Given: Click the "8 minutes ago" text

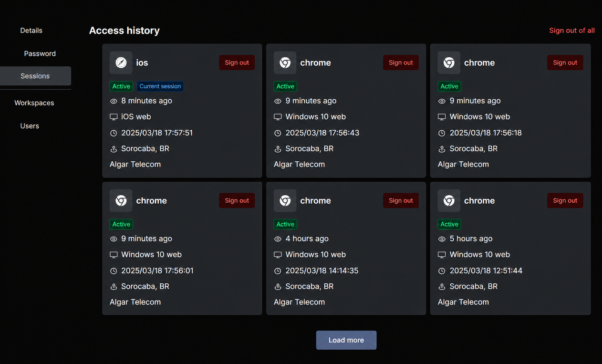Looking at the screenshot, I should (x=147, y=101).
